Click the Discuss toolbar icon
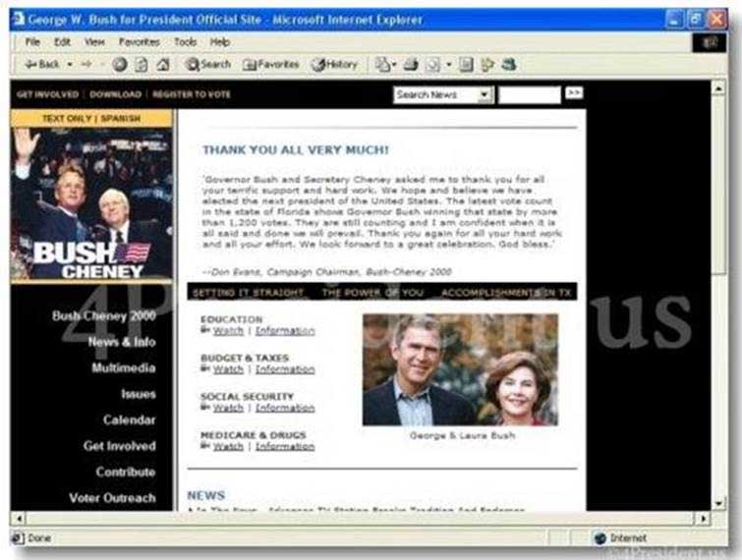 (466, 64)
